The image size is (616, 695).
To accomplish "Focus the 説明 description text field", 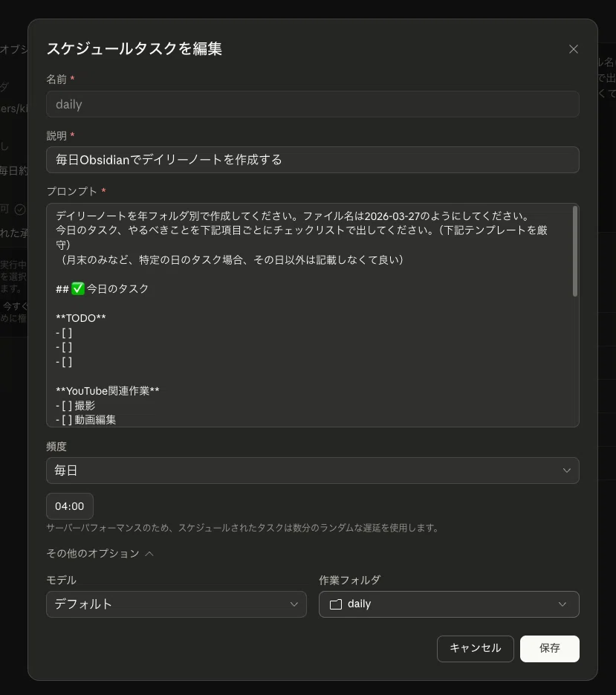I will click(312, 160).
